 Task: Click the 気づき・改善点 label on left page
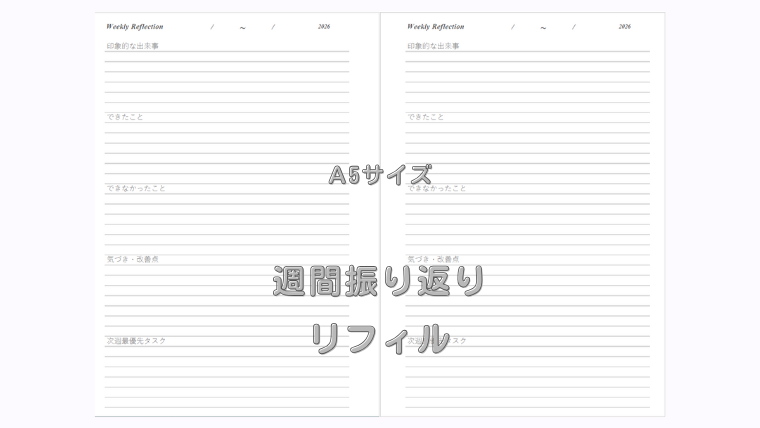click(133, 259)
